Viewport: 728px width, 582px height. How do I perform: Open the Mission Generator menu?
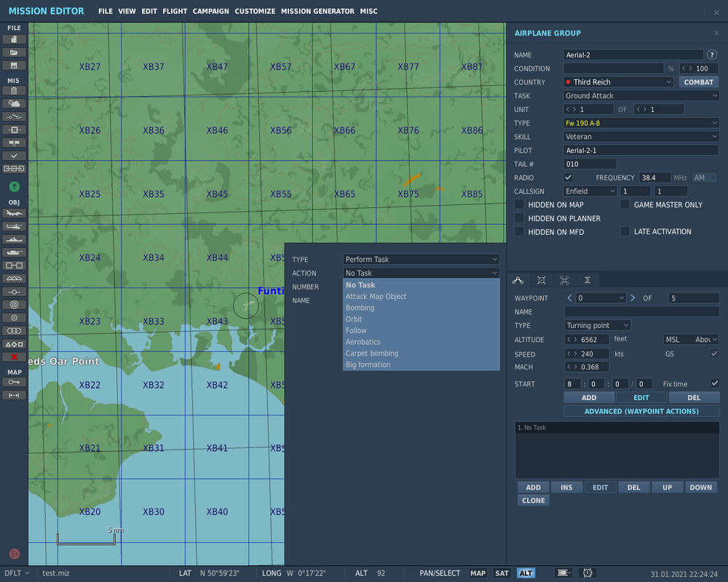(x=317, y=12)
